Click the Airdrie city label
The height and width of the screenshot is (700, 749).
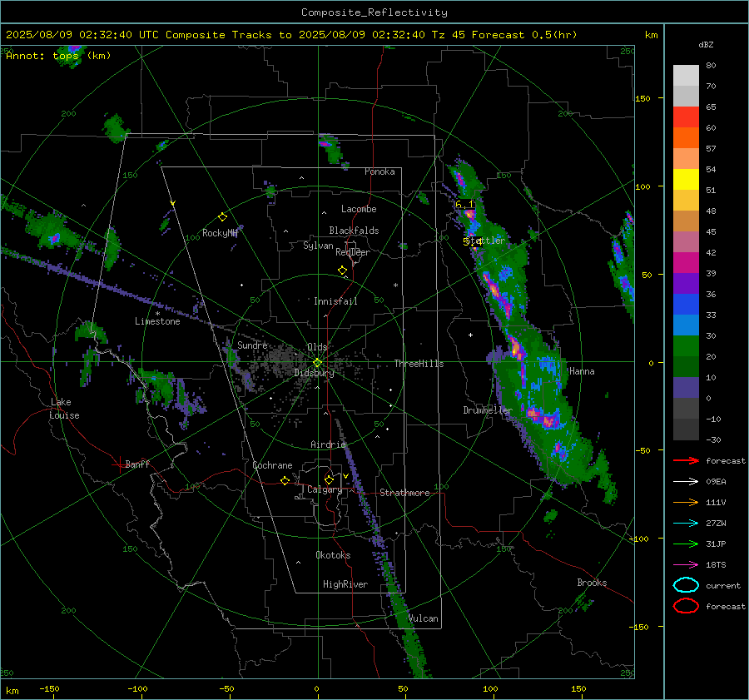pos(328,444)
